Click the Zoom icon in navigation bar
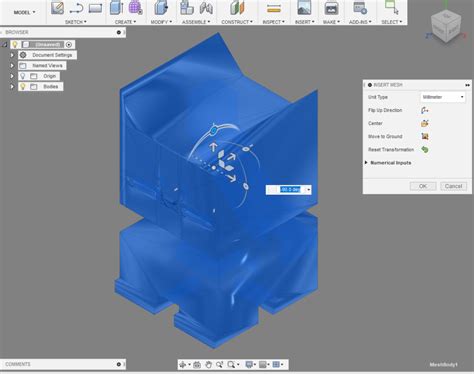This screenshot has width=474, height=374. tap(219, 365)
